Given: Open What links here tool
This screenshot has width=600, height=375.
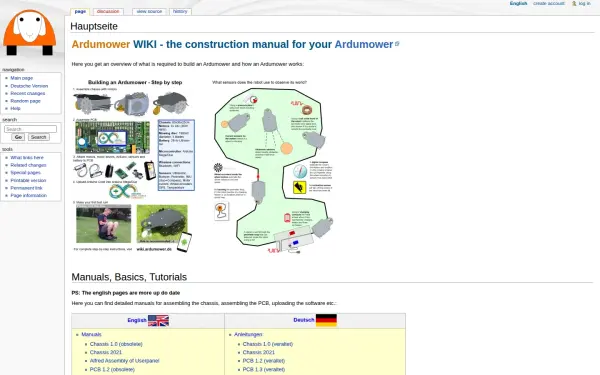Looking at the screenshot, I should pos(27,158).
